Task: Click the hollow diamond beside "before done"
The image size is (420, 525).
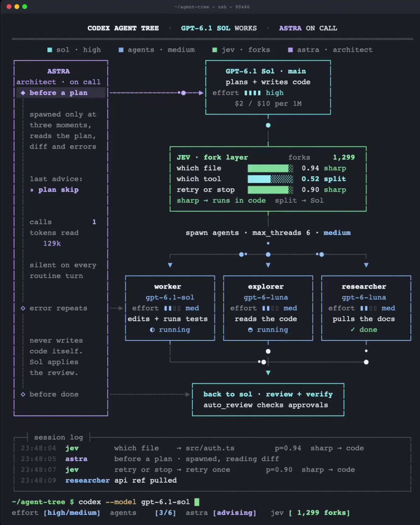Action: pyautogui.click(x=23, y=394)
